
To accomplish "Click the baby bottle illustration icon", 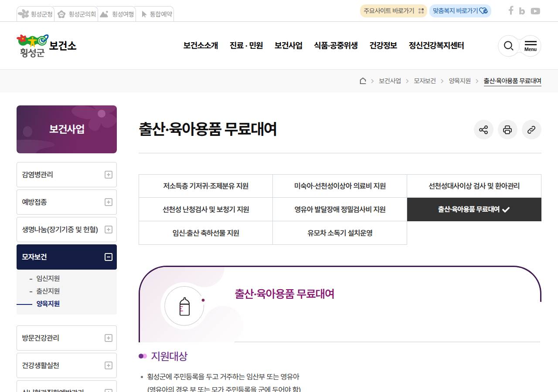I will click(x=184, y=306).
